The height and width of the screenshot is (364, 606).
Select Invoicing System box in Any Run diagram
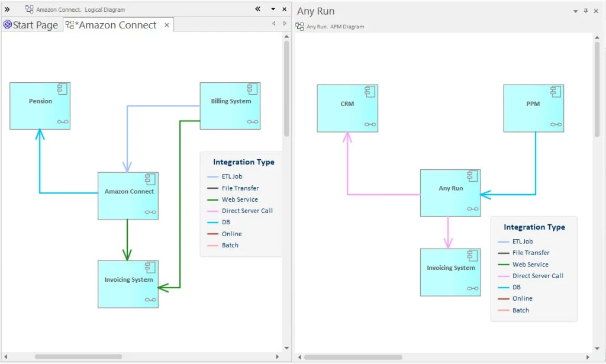(x=450, y=272)
